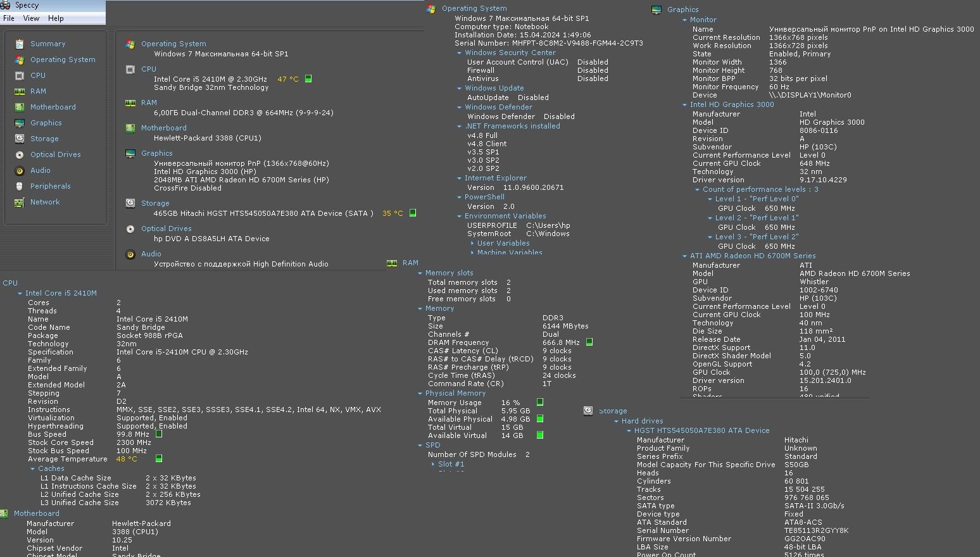Select the Device ID 1002-6740 value

point(817,290)
